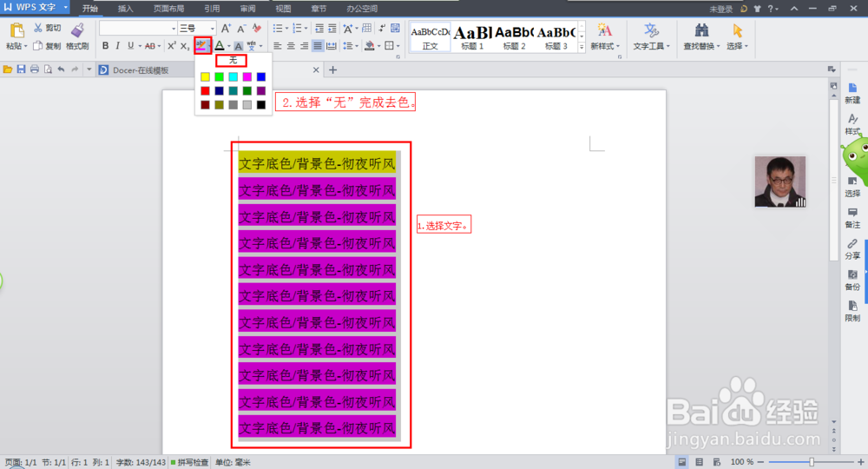Image resolution: width=868 pixels, height=469 pixels.
Task: Apply the 正文 body style
Action: (x=431, y=37)
